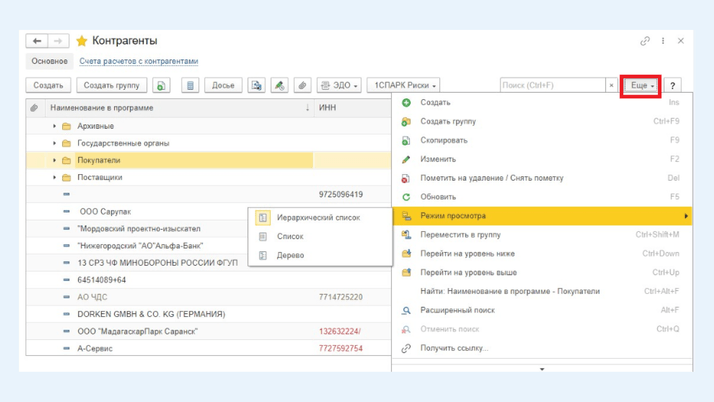Open the ЭДО dropdown menu
Screen dimensions: 714x402
pos(339,86)
